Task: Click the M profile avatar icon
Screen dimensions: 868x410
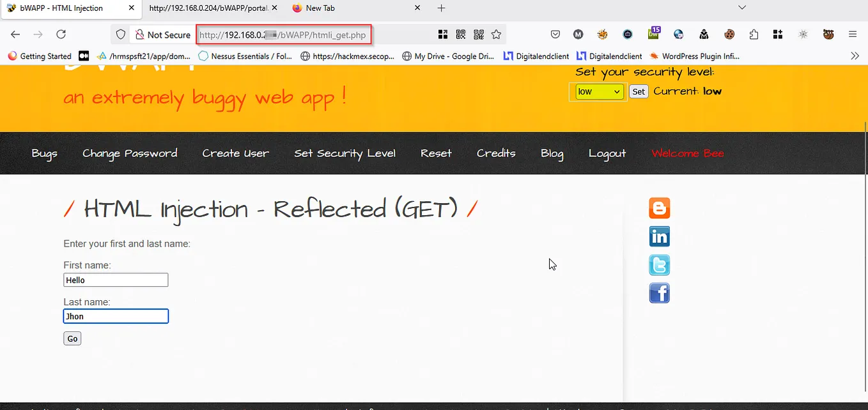Action: (x=578, y=34)
